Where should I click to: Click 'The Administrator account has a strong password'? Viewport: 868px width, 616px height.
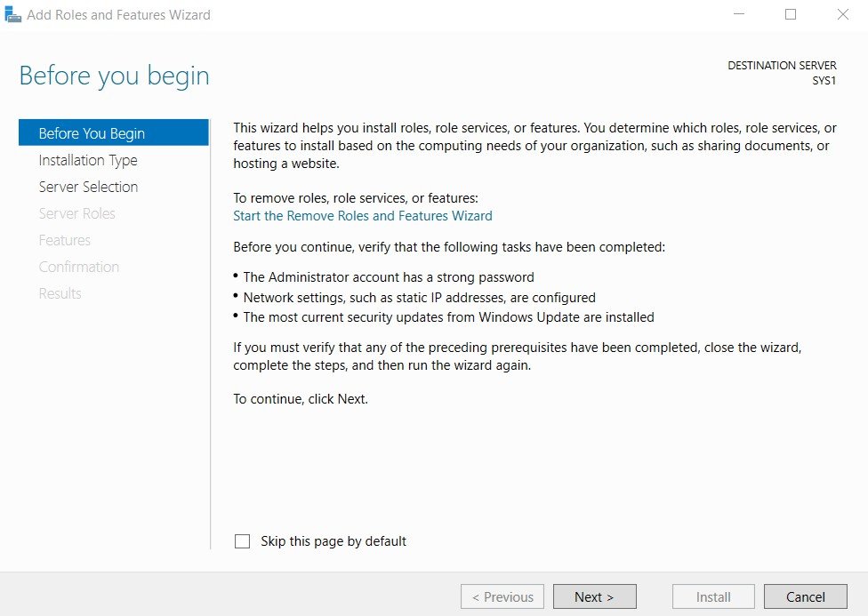(389, 277)
